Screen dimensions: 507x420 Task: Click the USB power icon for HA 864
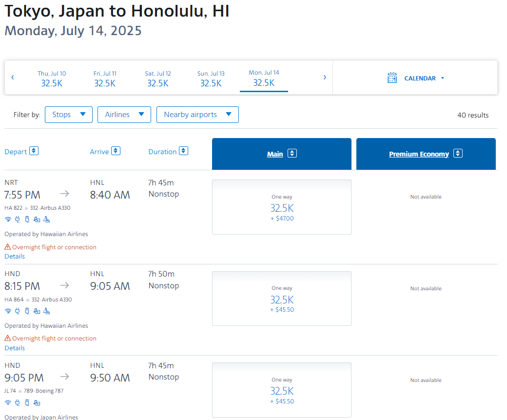pyautogui.click(x=27, y=311)
